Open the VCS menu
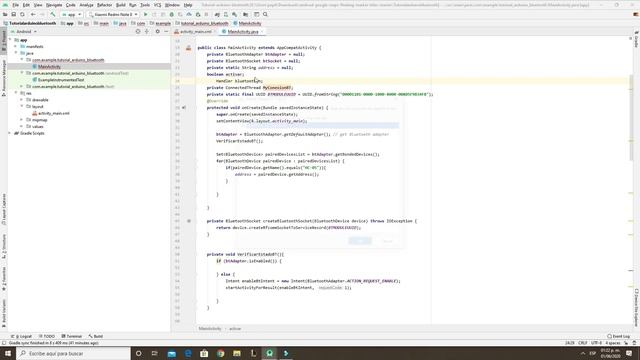The width and height of the screenshot is (640, 360). [157, 5]
